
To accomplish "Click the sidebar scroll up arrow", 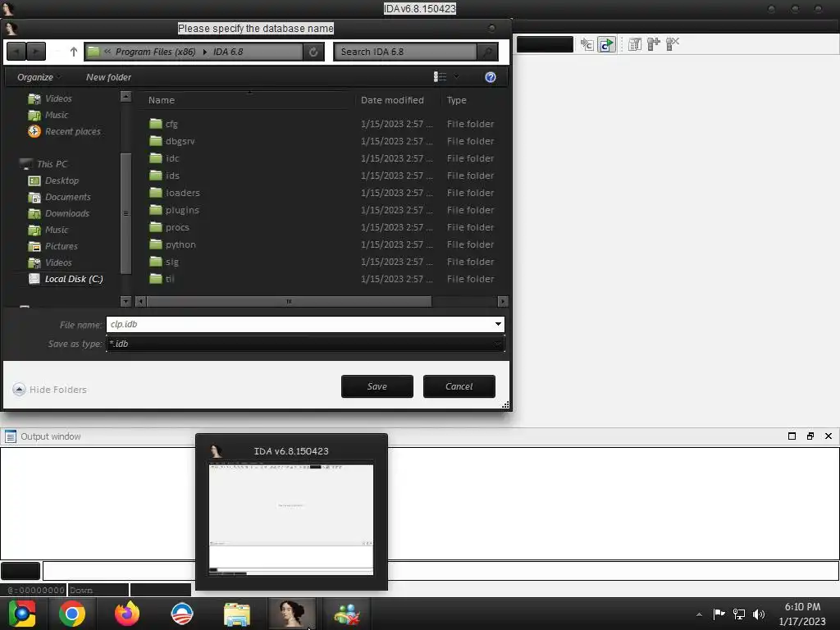I will click(x=126, y=97).
